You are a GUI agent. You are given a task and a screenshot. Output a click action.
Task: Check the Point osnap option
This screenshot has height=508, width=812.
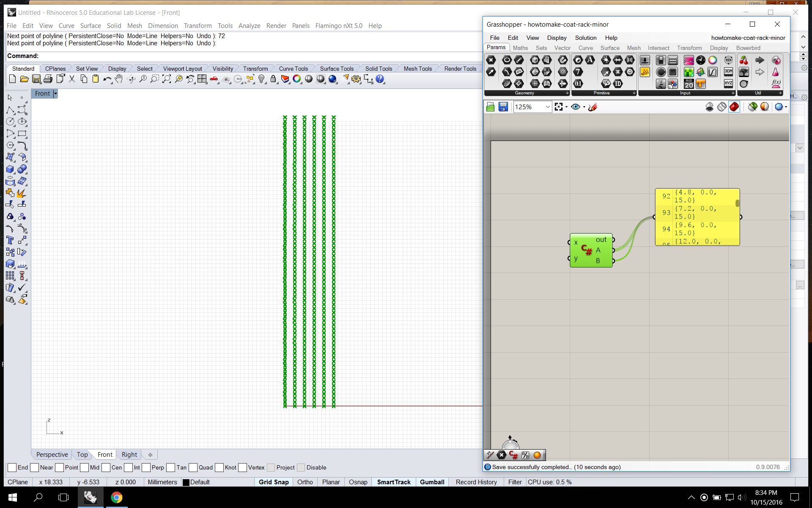(x=60, y=467)
